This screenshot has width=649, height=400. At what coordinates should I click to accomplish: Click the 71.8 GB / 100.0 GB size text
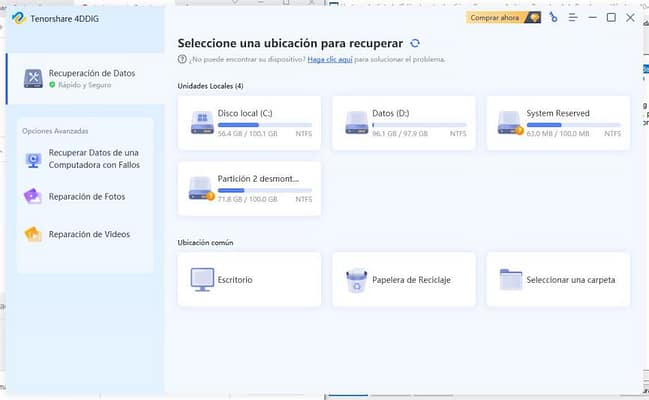[248, 199]
